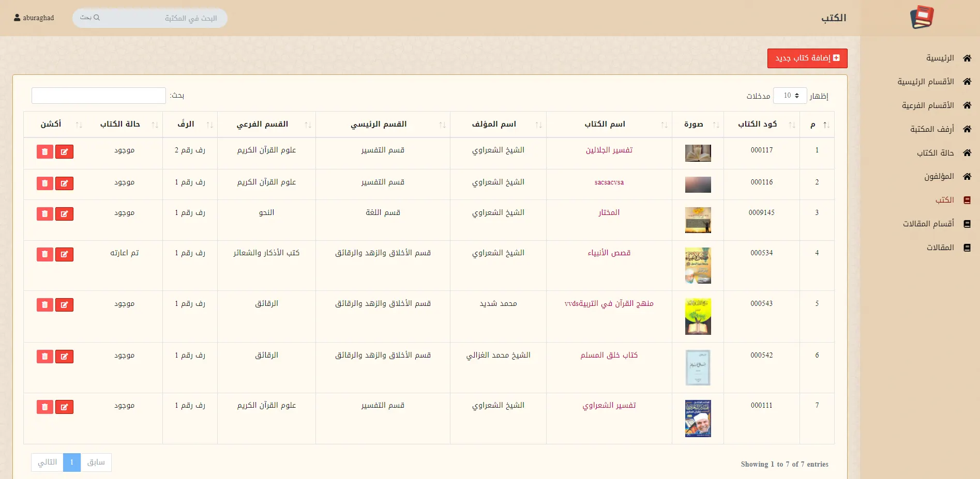Image resolution: width=980 pixels, height=479 pixels.
Task: Edit the كتاب خلق المسلم book entry
Action: click(x=64, y=357)
